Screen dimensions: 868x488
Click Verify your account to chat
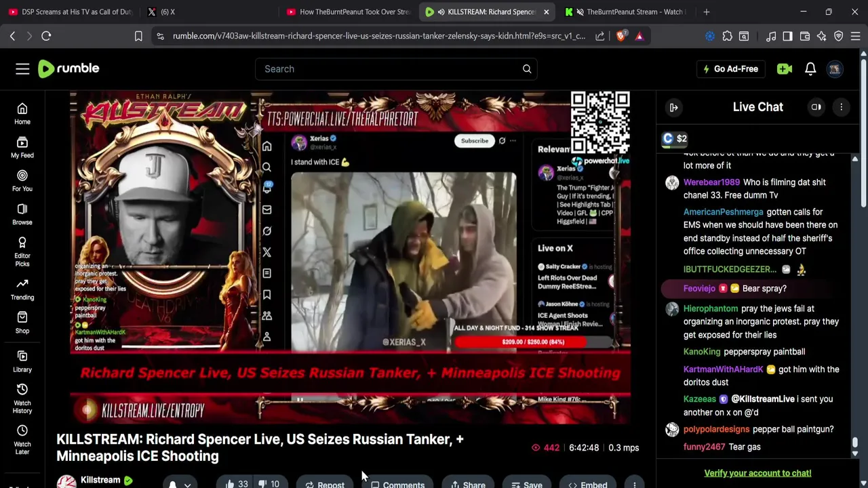pyautogui.click(x=757, y=473)
